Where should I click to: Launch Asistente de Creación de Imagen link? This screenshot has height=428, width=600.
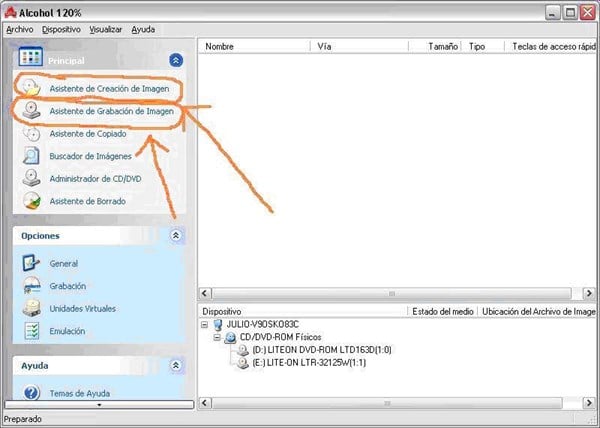click(x=109, y=88)
